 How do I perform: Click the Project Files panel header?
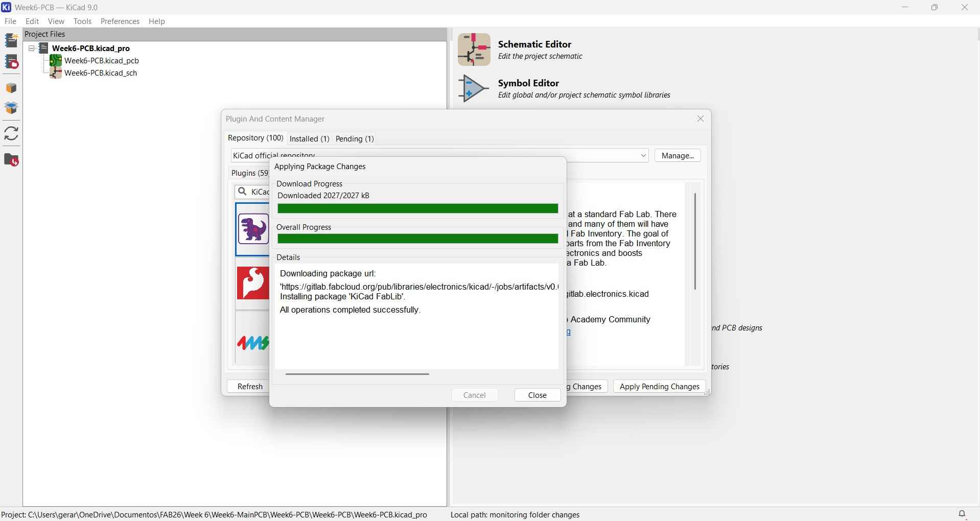[235, 34]
